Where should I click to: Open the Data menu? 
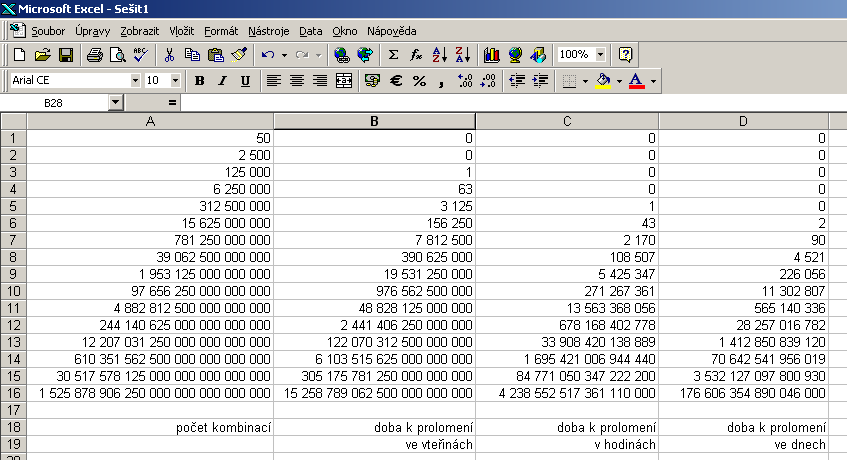click(311, 31)
